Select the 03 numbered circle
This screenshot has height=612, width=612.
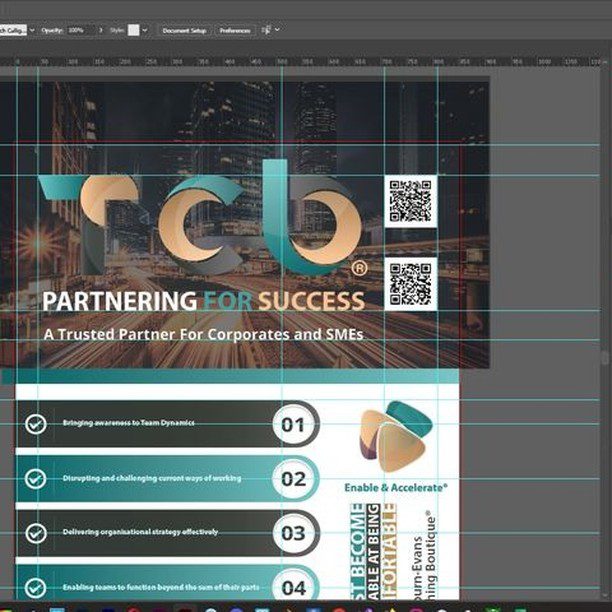tap(295, 533)
